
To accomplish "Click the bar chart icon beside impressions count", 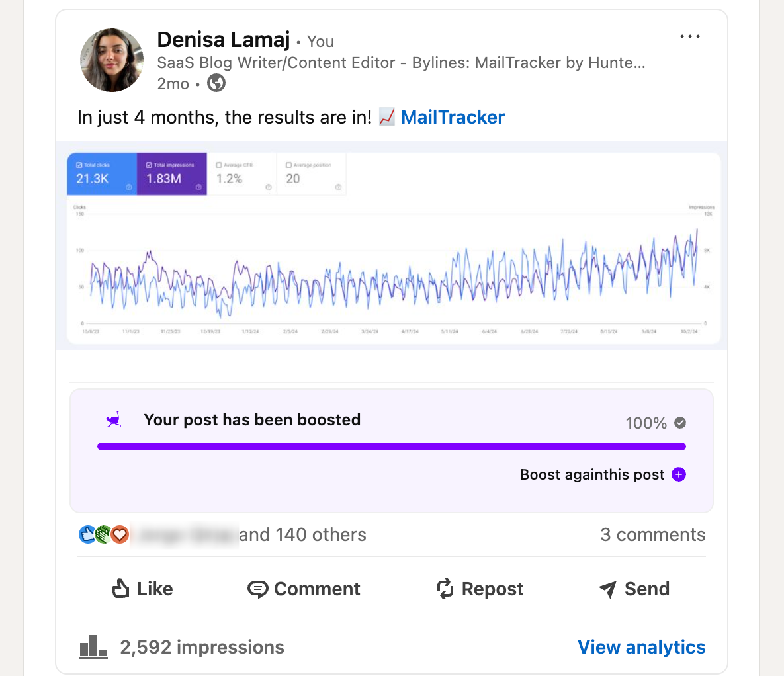I will 93,647.
